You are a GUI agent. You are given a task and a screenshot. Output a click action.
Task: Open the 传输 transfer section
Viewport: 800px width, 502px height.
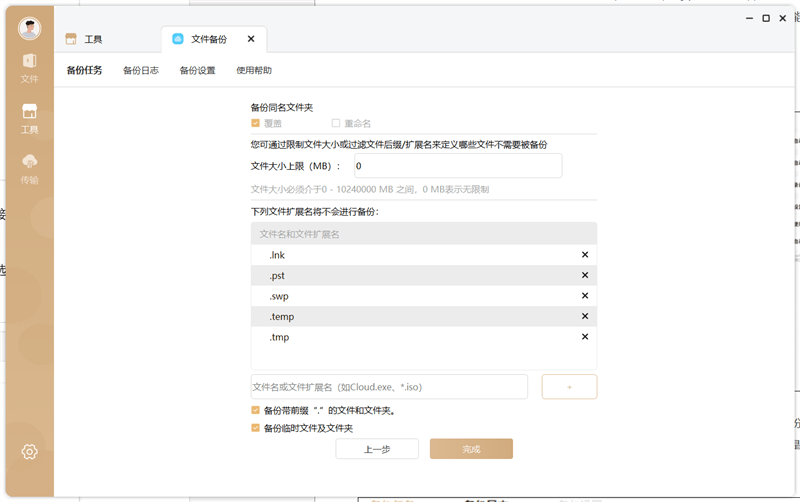pos(29,169)
